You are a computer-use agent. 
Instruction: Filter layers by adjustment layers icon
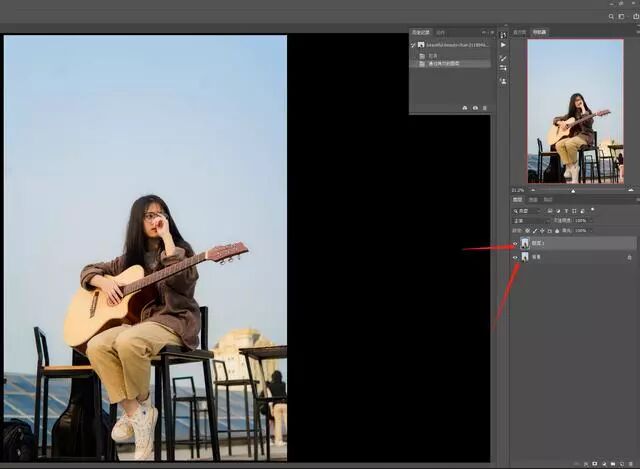click(x=558, y=211)
